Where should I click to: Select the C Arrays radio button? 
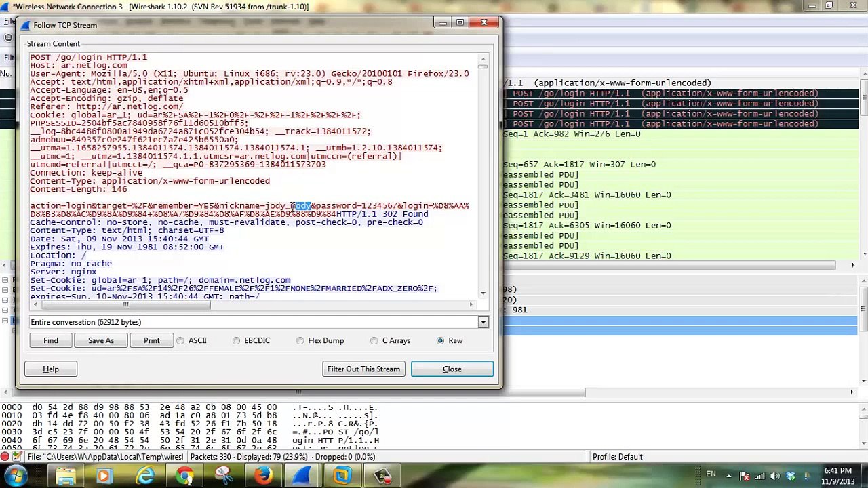pos(374,341)
